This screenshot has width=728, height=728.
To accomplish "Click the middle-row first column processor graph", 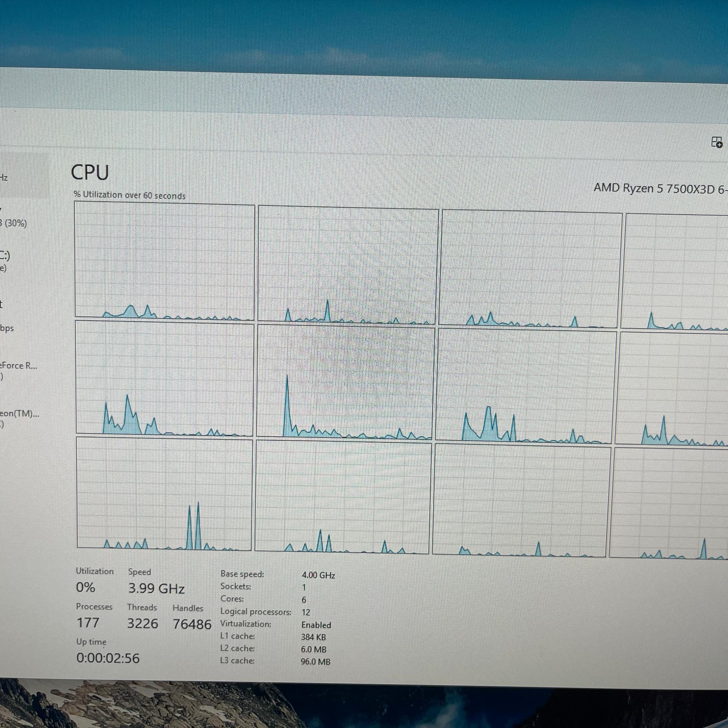I will coord(165,378).
